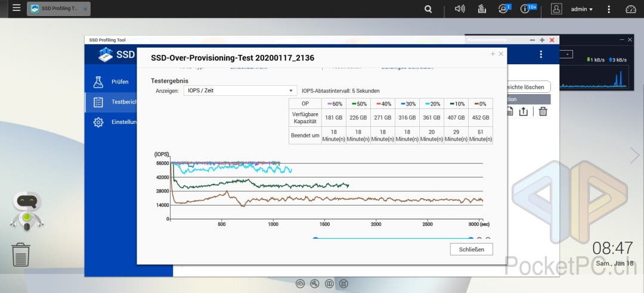644x293 pixels.
Task: Open the SSD tool three-dot menu
Action: tap(541, 55)
